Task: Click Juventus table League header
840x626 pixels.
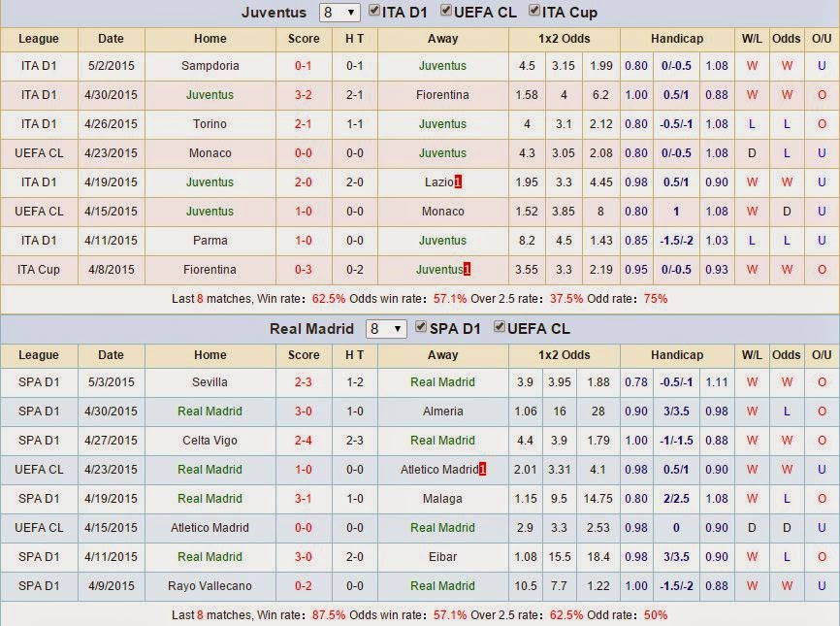Action: pyautogui.click(x=39, y=39)
